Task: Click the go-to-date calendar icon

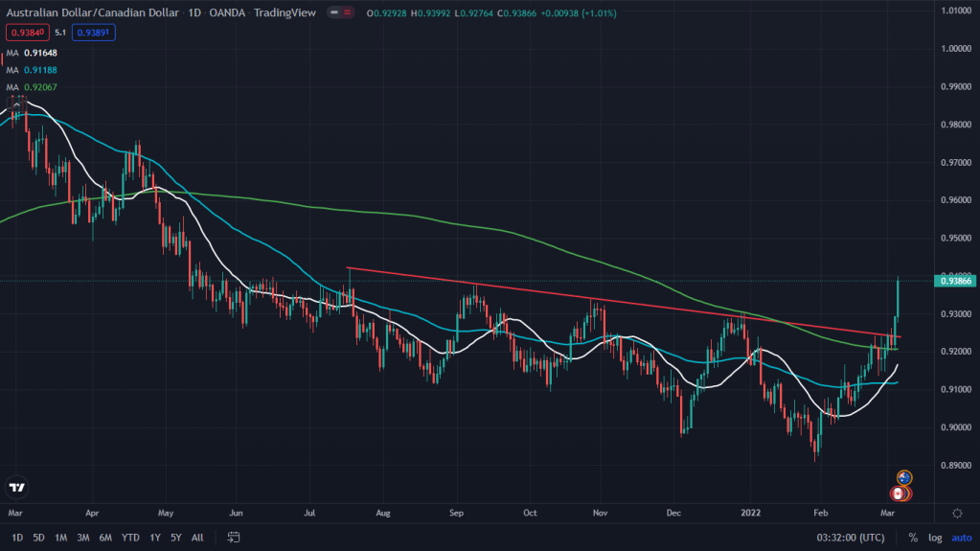Action: click(235, 538)
